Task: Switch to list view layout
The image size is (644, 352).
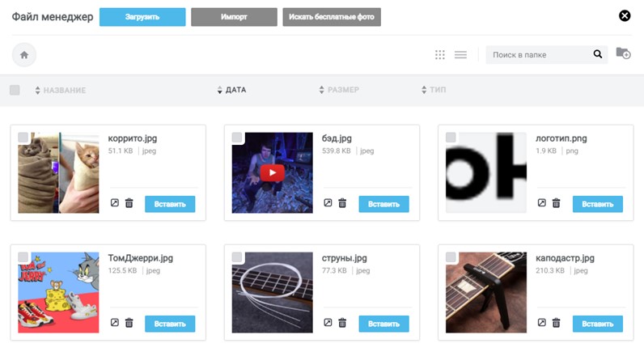Action: point(460,55)
